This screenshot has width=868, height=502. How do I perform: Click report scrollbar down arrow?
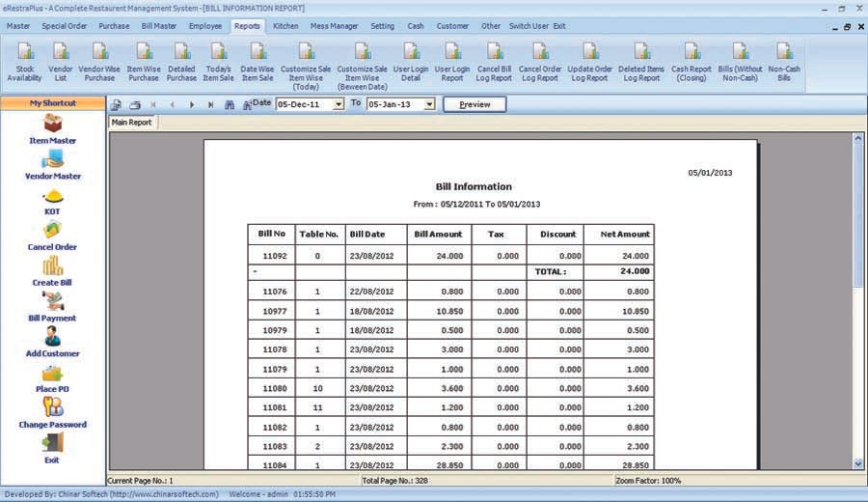point(858,463)
